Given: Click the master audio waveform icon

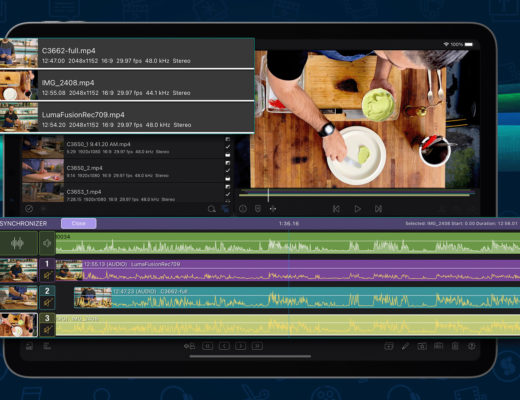Looking at the screenshot, I should coord(18,243).
